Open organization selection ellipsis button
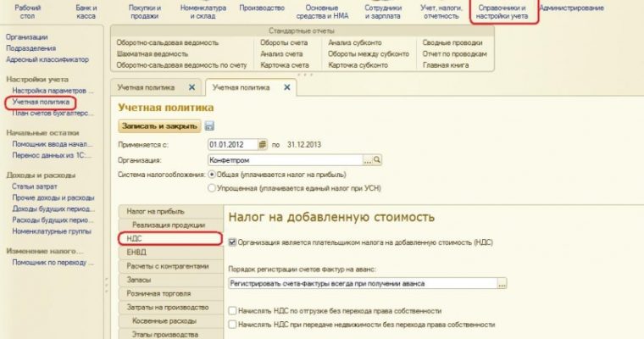This screenshot has width=644, height=339. coord(368,159)
